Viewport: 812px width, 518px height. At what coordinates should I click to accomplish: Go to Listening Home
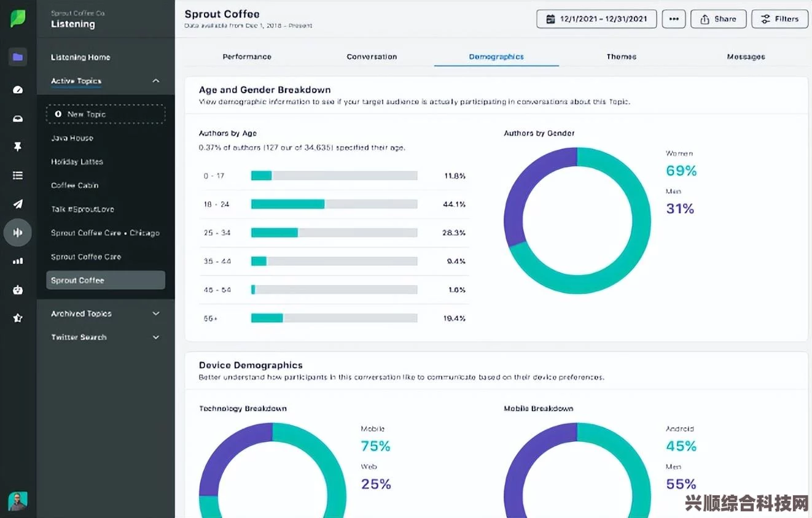(x=80, y=57)
